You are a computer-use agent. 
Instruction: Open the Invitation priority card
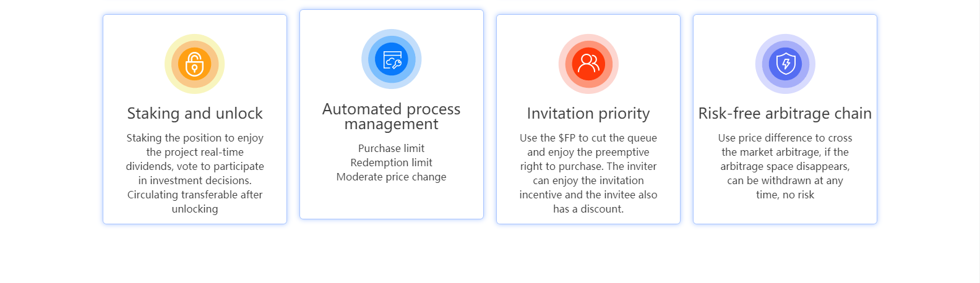pyautogui.click(x=588, y=119)
